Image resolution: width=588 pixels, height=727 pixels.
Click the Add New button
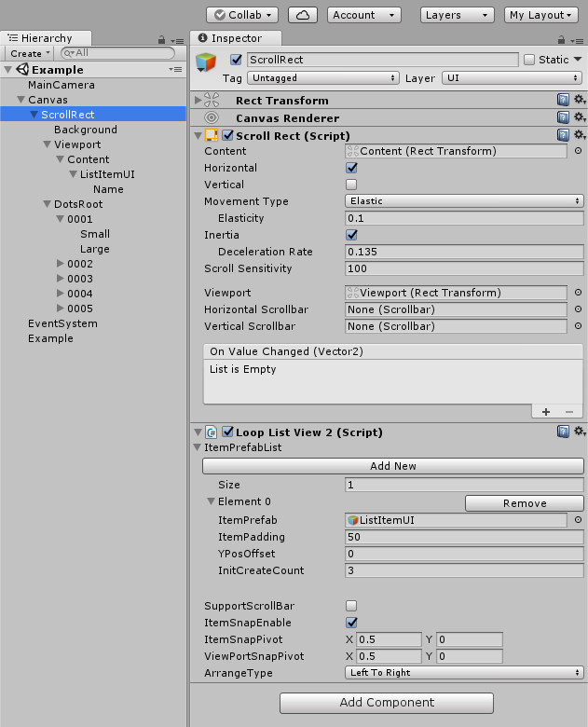(392, 466)
